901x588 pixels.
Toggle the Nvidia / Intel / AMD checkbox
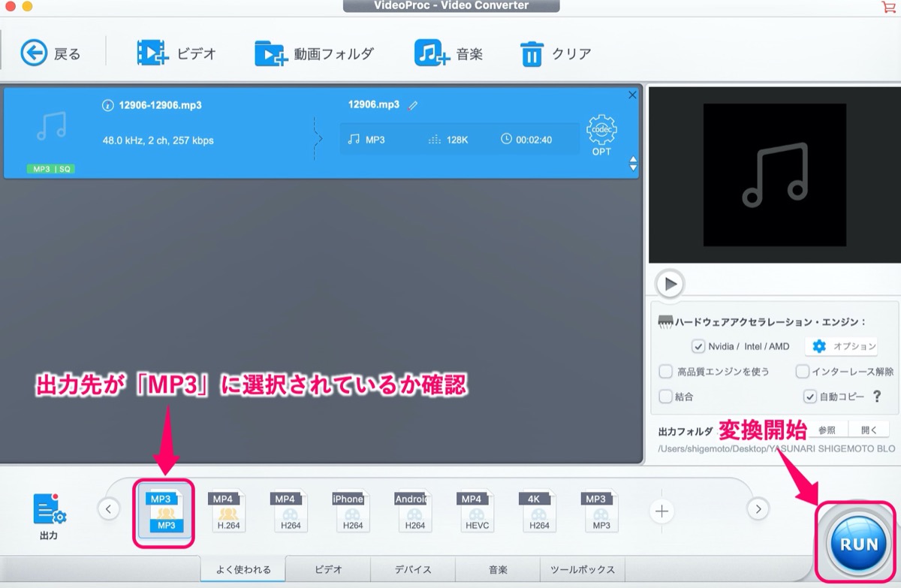coord(698,346)
